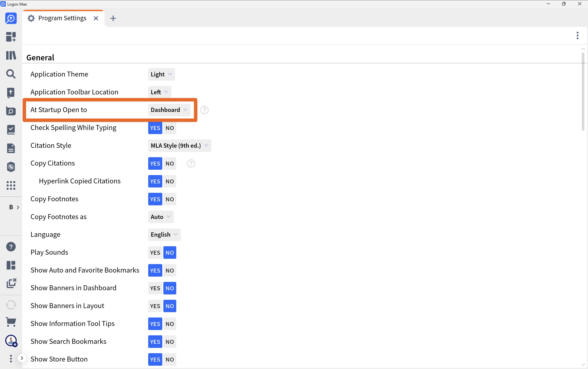Click the General section heading
The height and width of the screenshot is (369, 588).
click(40, 58)
